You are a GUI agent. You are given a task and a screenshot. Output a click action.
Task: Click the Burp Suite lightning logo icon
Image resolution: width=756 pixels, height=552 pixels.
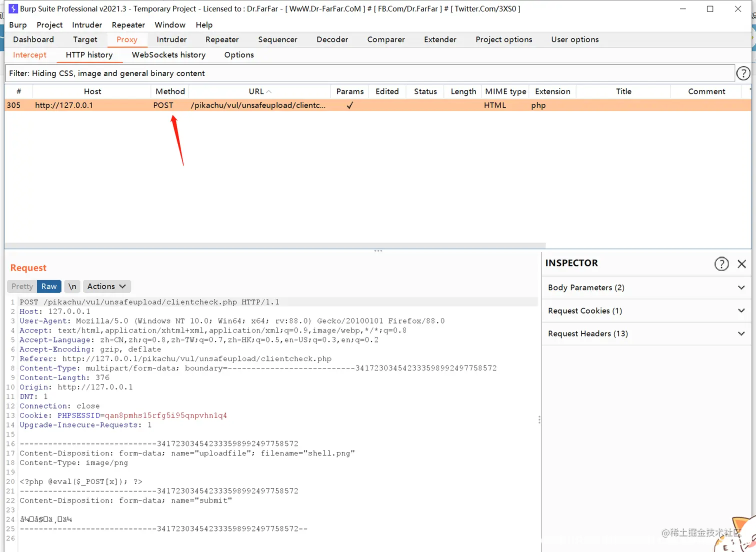tap(13, 8)
